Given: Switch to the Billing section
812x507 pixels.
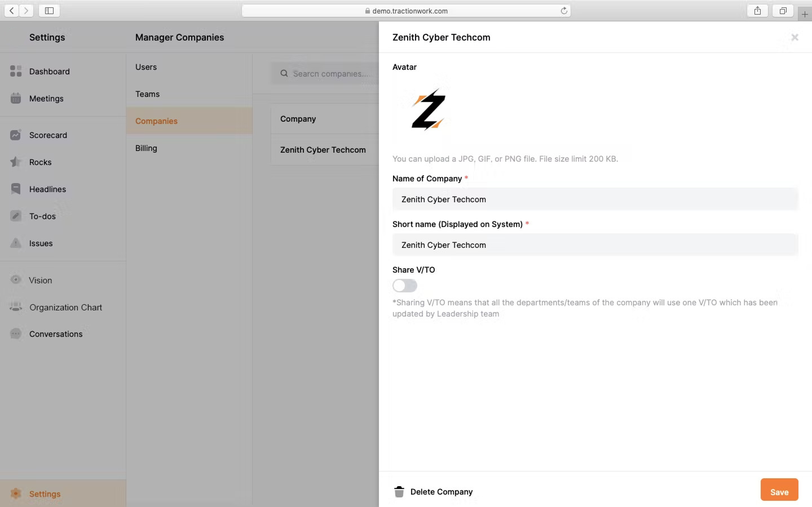Looking at the screenshot, I should point(146,148).
